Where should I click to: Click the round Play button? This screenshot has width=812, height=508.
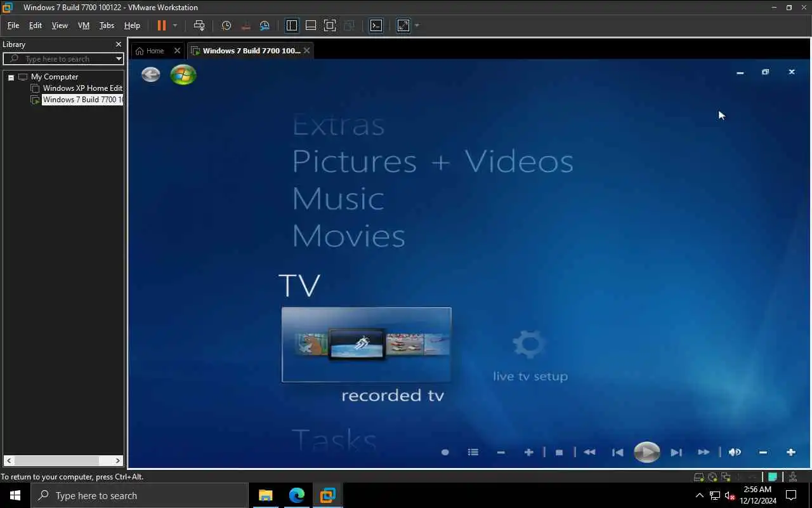[x=646, y=452]
